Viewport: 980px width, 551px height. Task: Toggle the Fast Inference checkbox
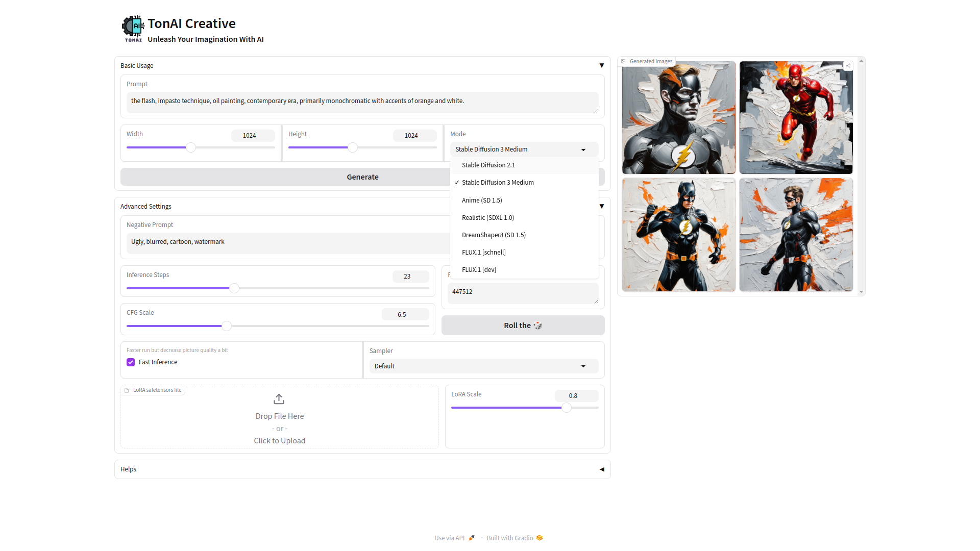(131, 362)
